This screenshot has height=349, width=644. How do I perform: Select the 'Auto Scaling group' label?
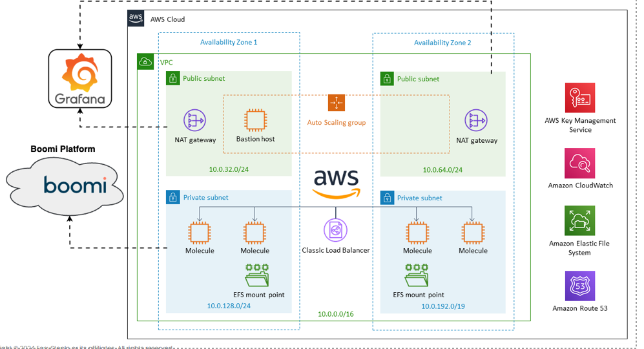[x=337, y=123]
